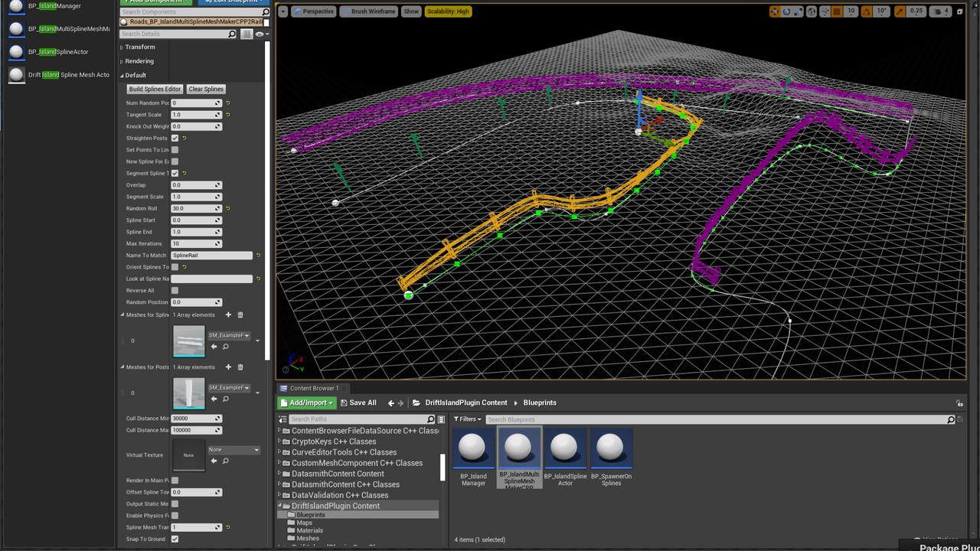Open Brush Wireframe view mode menu

click(x=368, y=11)
